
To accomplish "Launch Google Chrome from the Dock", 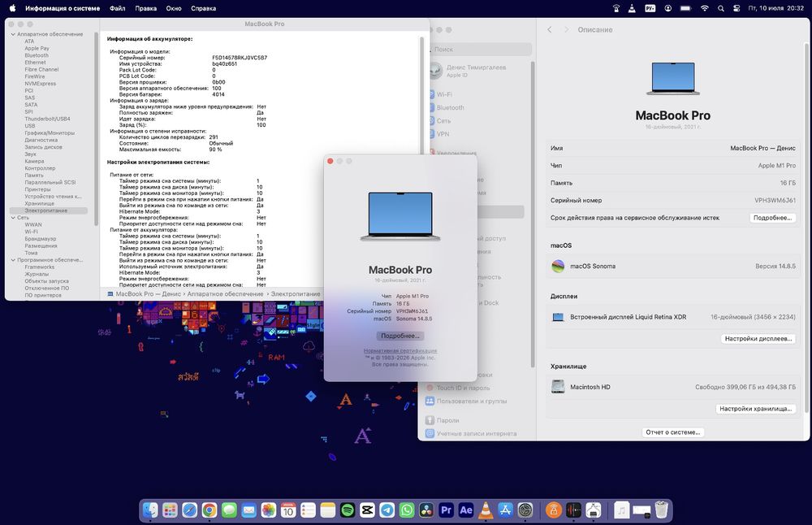I will click(x=209, y=510).
